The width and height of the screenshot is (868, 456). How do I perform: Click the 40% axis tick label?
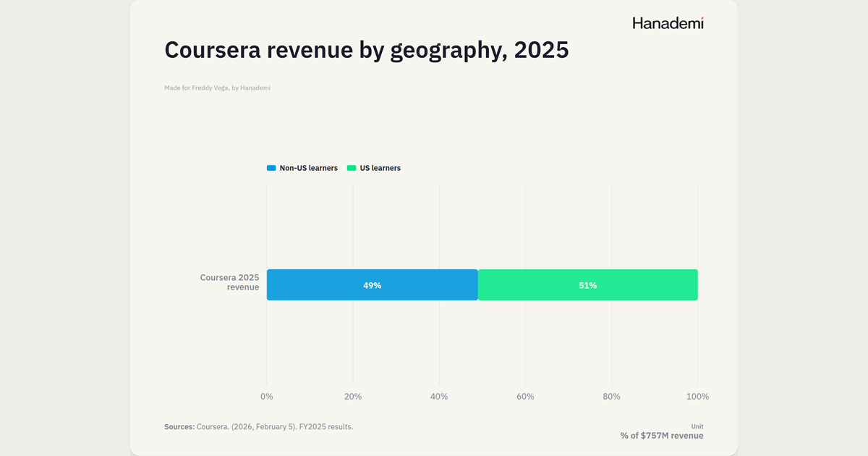point(439,397)
